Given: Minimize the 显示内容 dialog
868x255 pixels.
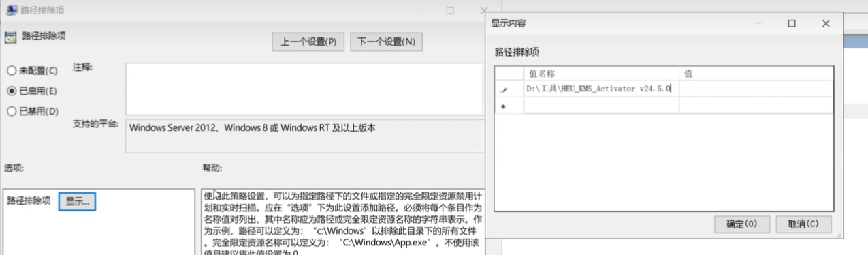Looking at the screenshot, I should tap(758, 23).
